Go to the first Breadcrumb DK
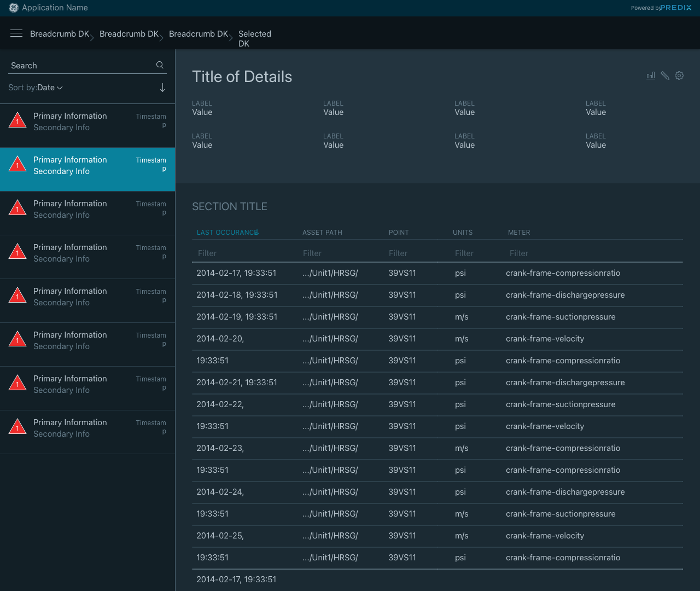This screenshot has height=591, width=700. pos(59,34)
